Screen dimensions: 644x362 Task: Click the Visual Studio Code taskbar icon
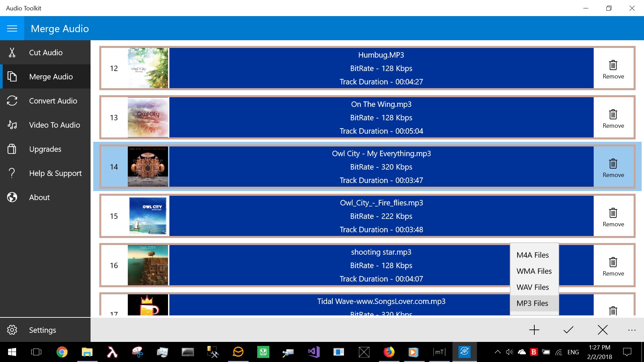pyautogui.click(x=313, y=352)
